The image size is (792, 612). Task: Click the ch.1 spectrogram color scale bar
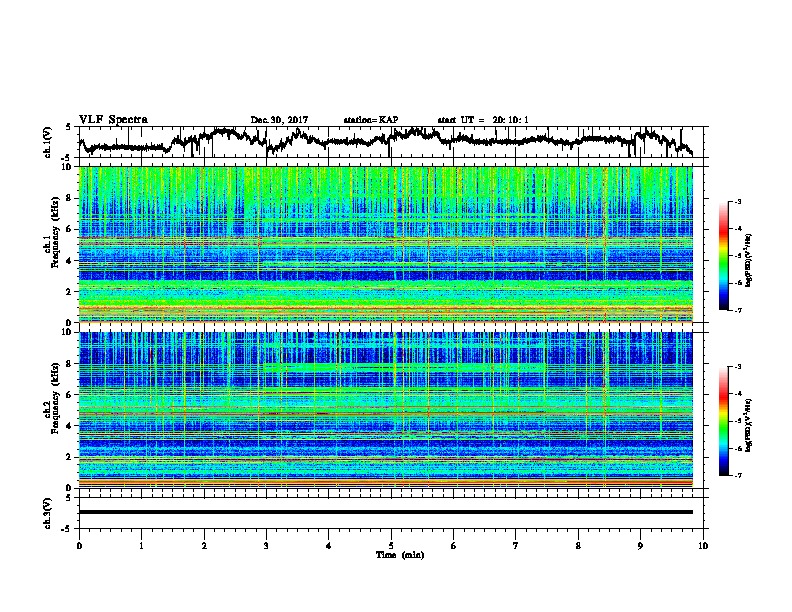(724, 256)
